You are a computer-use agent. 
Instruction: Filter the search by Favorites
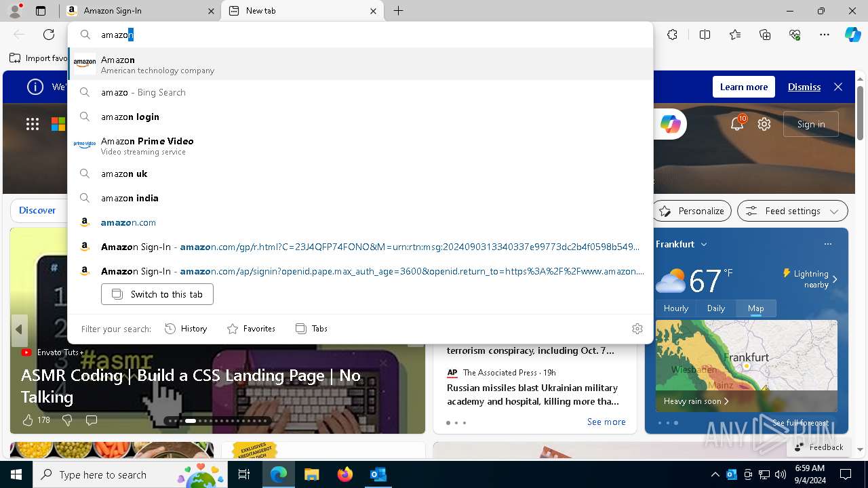tap(251, 329)
